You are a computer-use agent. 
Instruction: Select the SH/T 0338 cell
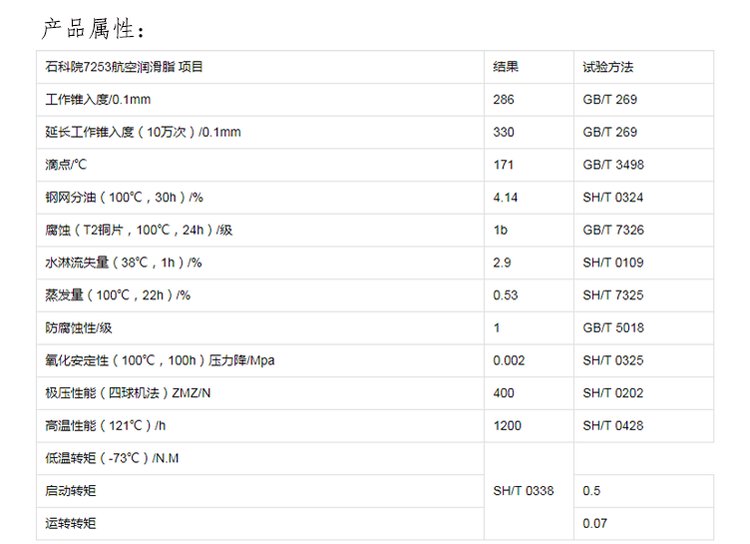pos(523,490)
